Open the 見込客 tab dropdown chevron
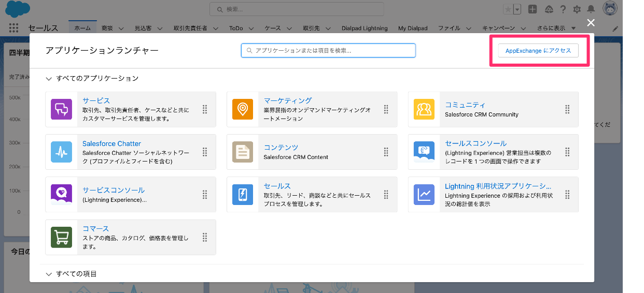644x293 pixels. pyautogui.click(x=160, y=28)
